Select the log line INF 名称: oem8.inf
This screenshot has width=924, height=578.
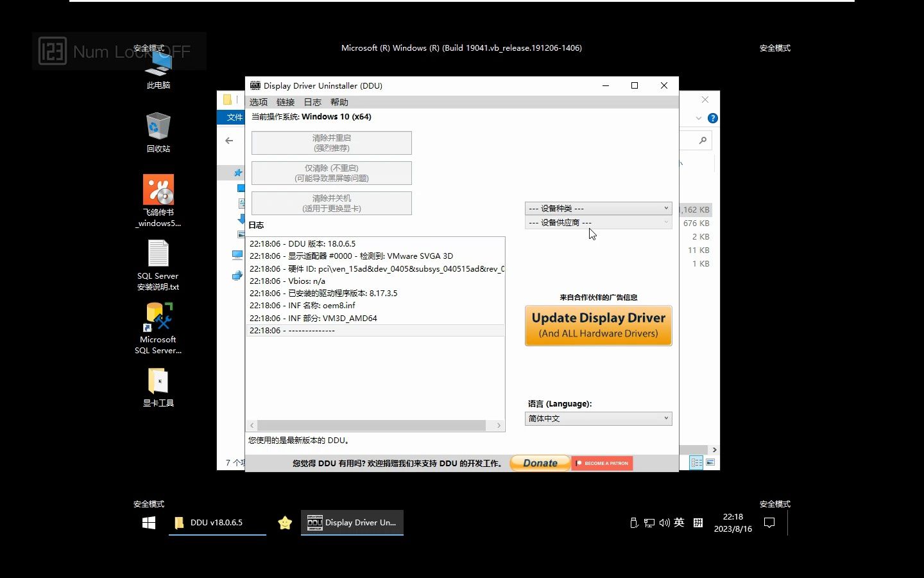click(x=375, y=306)
